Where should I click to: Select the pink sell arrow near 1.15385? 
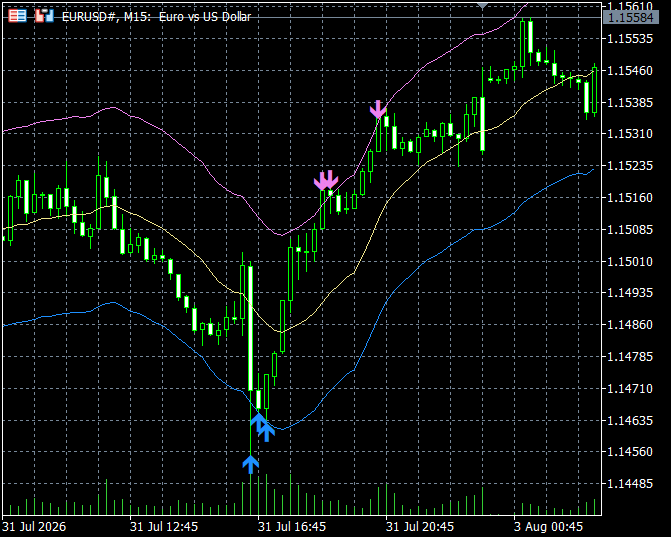point(378,109)
